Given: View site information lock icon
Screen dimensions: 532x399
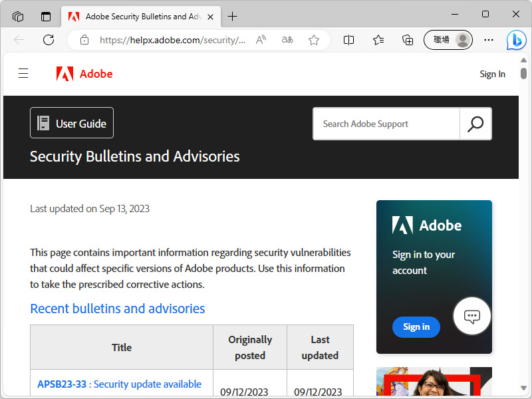Looking at the screenshot, I should tap(84, 40).
